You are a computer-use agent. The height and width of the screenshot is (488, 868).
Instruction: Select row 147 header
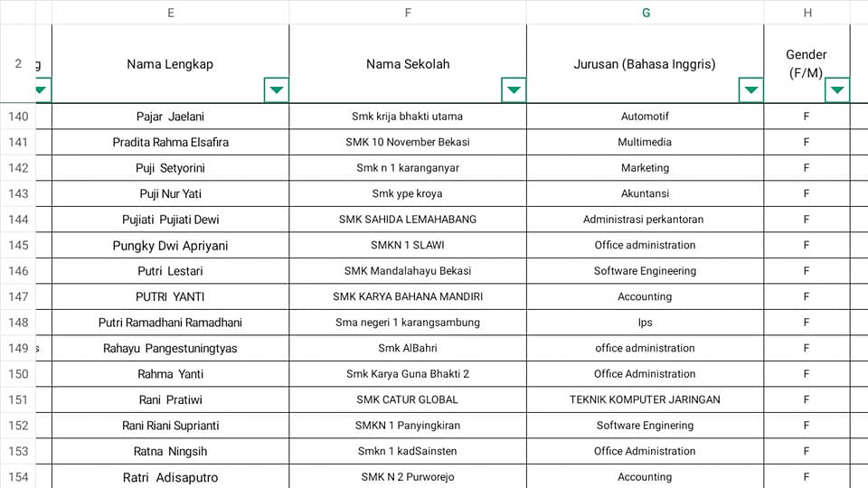point(18,296)
